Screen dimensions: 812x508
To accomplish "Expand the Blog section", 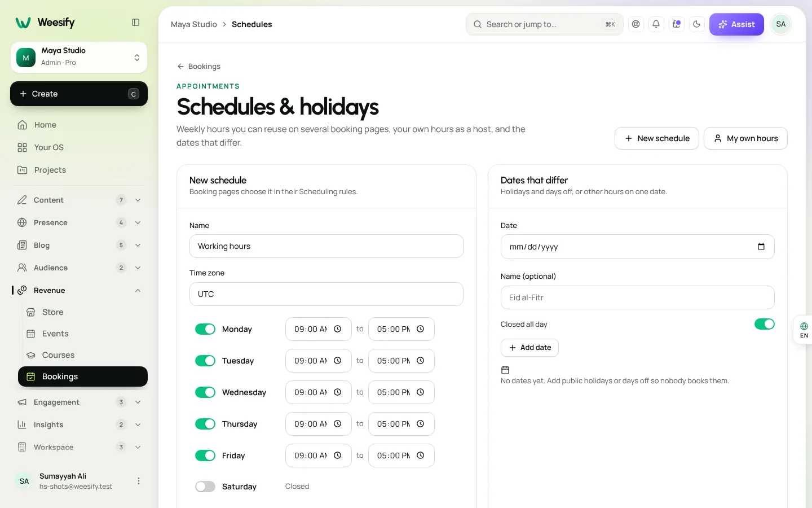I will pyautogui.click(x=79, y=245).
